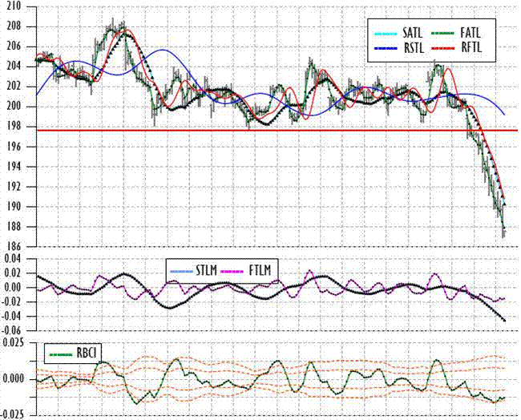Click the STLM legend label
521x420 pixels.
(206, 271)
